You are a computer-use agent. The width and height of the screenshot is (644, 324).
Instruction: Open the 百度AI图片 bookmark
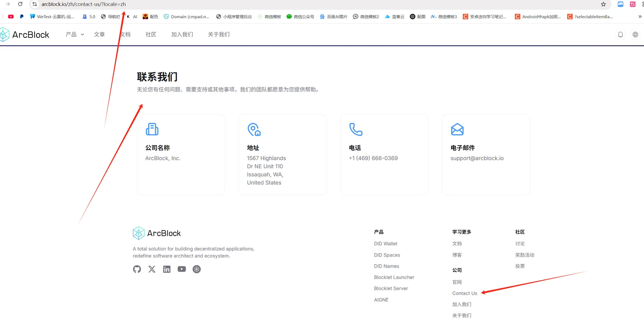[x=333, y=17]
